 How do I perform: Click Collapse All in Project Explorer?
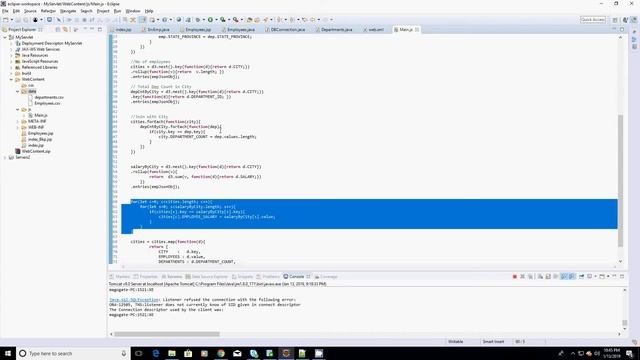(x=58, y=29)
